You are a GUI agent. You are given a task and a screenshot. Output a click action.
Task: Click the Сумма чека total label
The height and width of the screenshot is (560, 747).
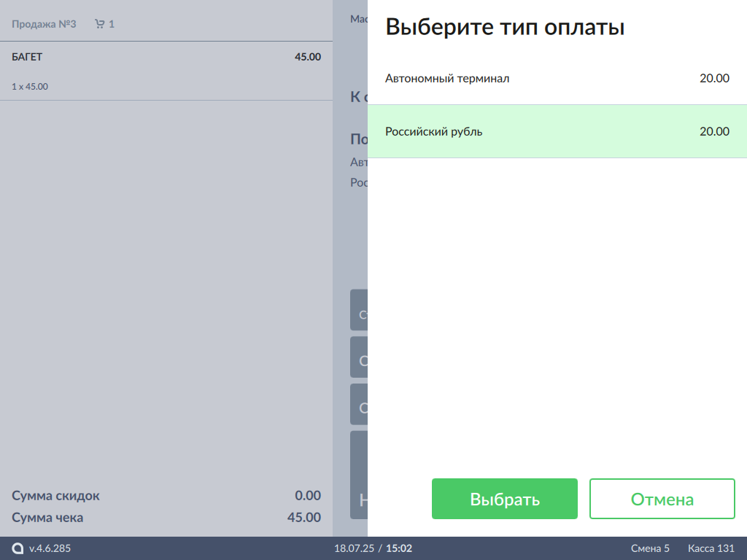click(47, 518)
